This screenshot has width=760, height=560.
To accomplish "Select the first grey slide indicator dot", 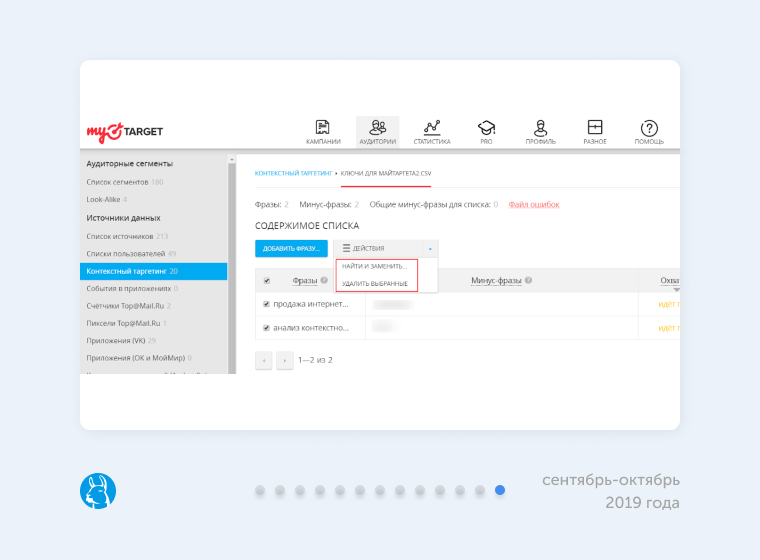I will 260,490.
